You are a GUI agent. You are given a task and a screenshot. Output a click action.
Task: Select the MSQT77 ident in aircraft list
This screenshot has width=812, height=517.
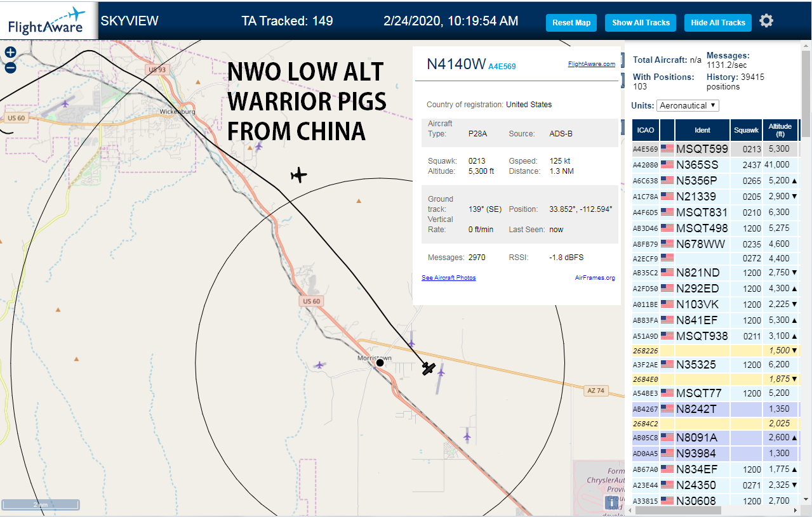(699, 394)
